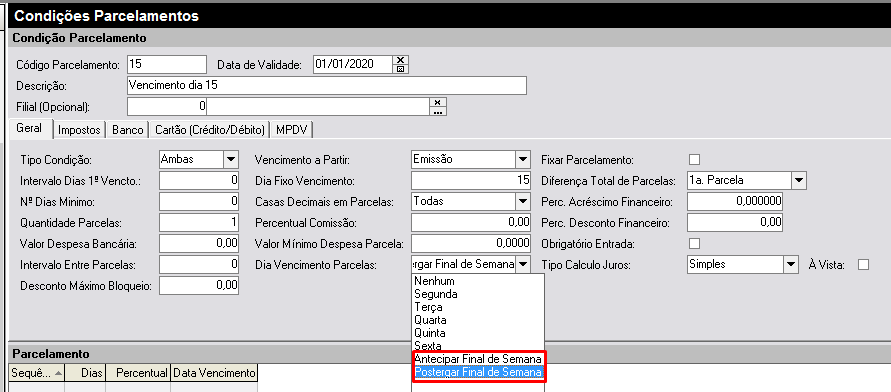
Task: Click Perc. Desconto Financeiro field
Action: pyautogui.click(x=735, y=222)
